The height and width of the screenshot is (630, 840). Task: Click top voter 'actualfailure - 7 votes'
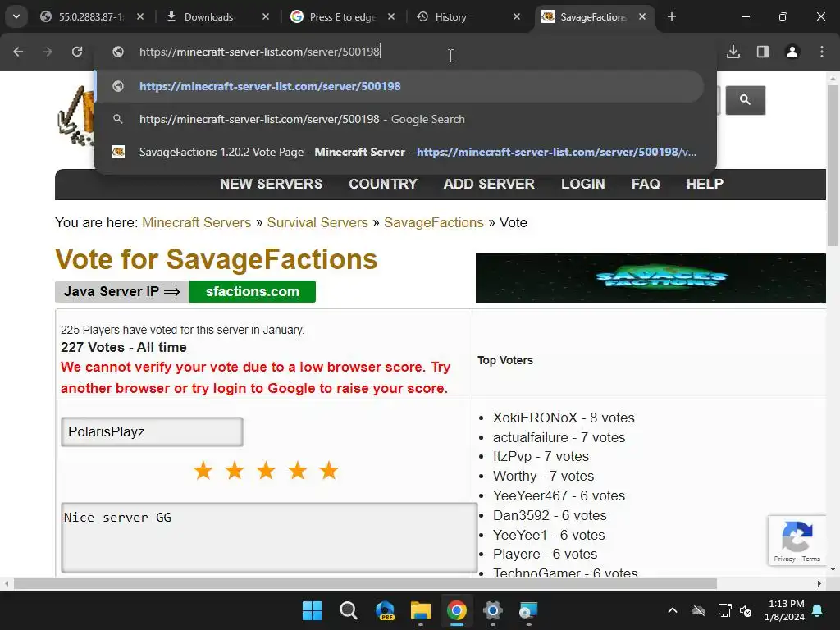tap(559, 438)
